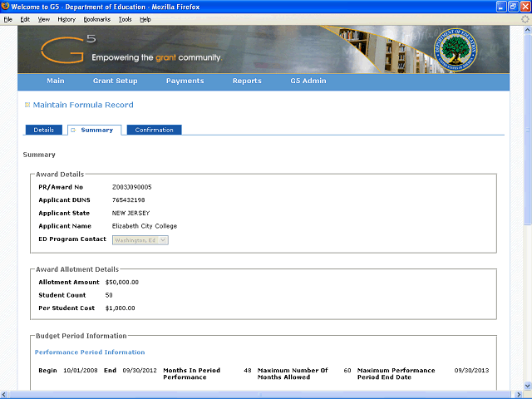
Task: Click the Budget Period Information group label
Action: 81,336
